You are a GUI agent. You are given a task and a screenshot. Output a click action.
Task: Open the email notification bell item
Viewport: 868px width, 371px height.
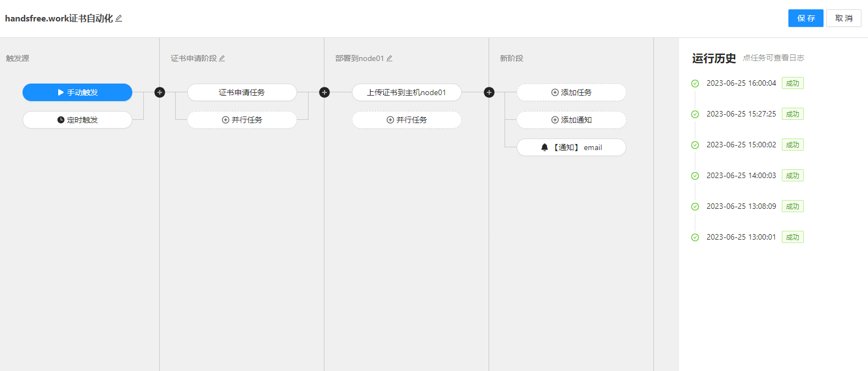572,147
